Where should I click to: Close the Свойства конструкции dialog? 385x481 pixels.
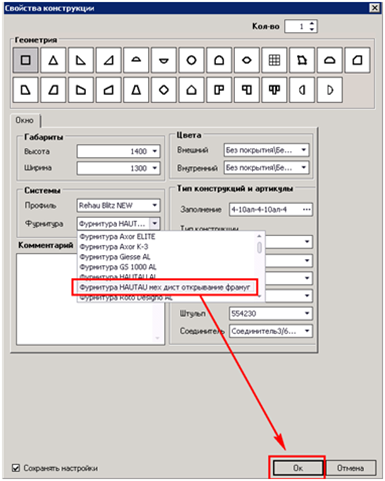coord(375,7)
